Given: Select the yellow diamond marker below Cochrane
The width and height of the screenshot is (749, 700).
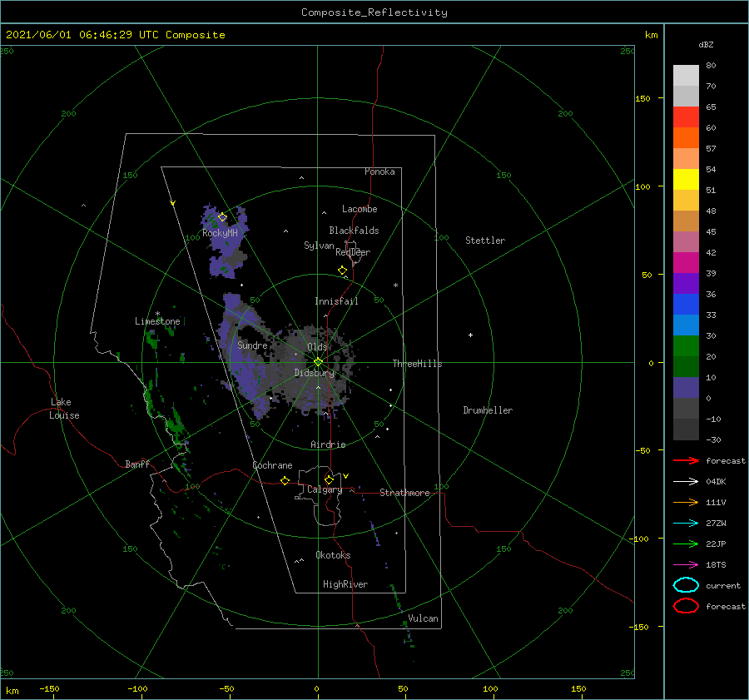Looking at the screenshot, I should 285,480.
